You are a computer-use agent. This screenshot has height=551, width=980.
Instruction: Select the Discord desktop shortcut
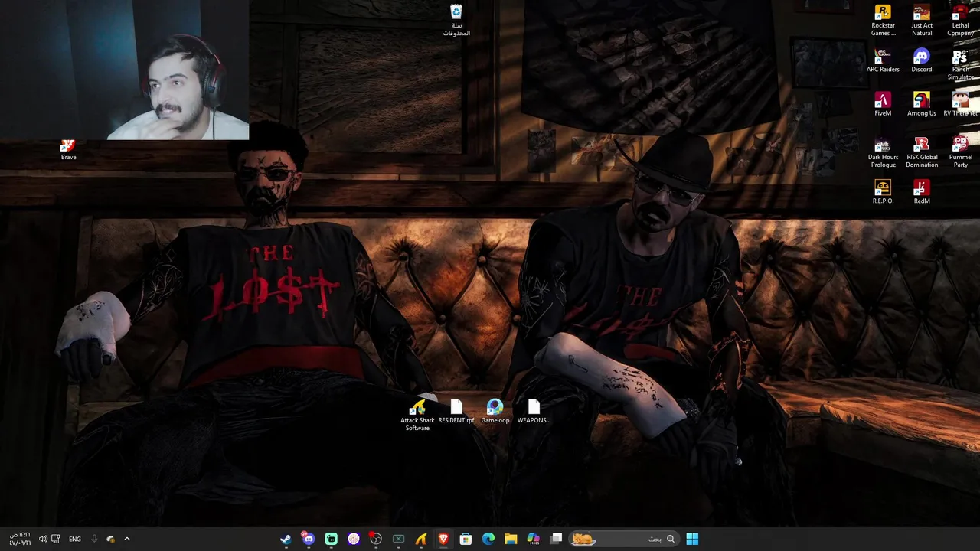coord(922,61)
